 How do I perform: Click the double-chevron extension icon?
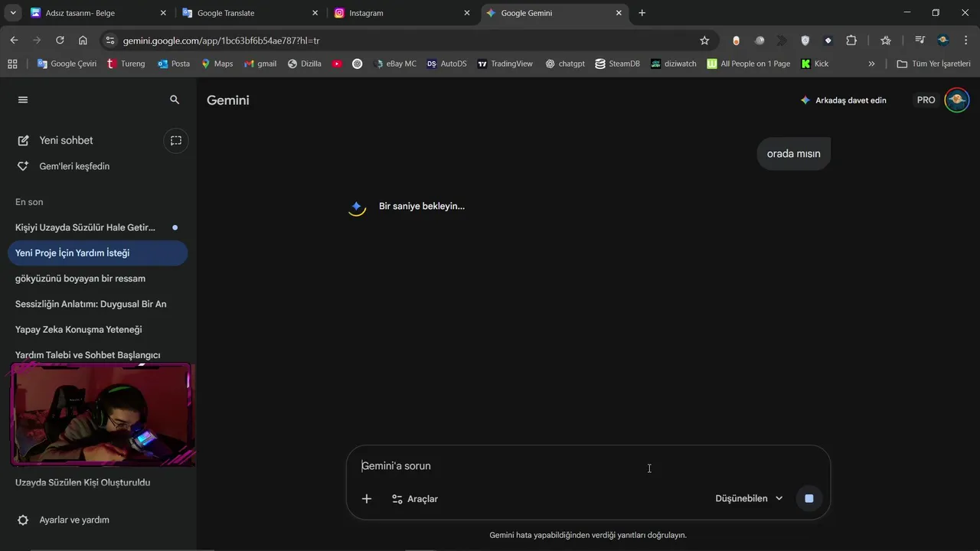tap(782, 41)
